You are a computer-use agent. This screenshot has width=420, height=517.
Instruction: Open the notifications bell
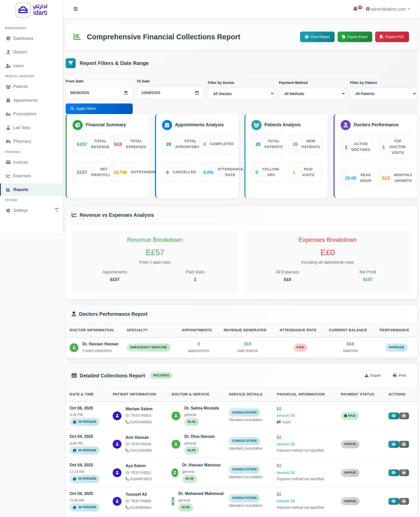(355, 9)
